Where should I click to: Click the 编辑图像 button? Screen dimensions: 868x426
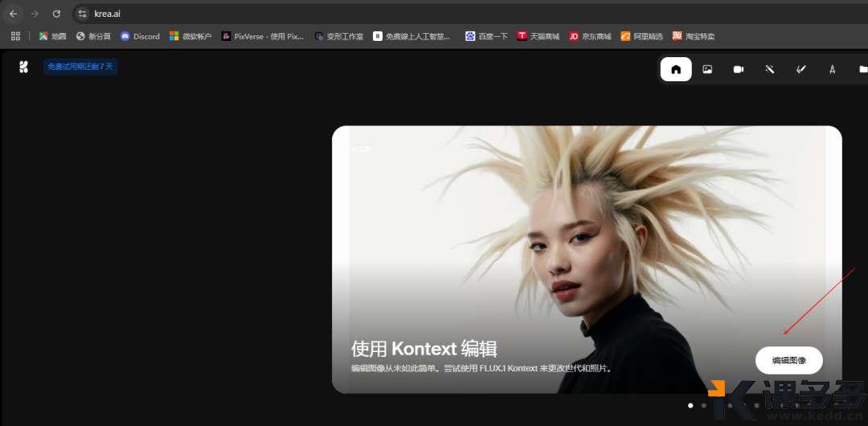point(789,361)
